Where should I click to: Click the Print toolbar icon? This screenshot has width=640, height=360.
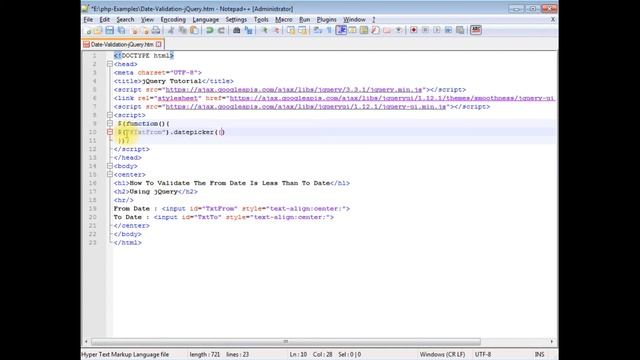tap(156, 30)
